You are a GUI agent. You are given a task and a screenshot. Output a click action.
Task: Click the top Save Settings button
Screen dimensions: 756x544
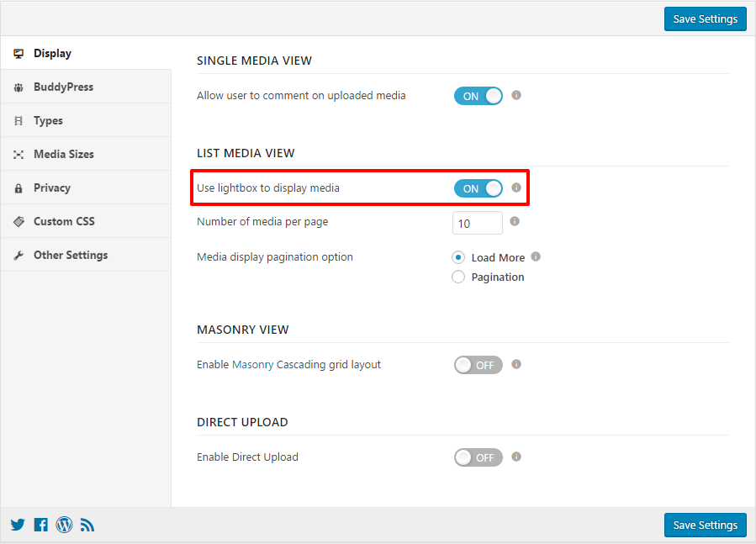pyautogui.click(x=705, y=18)
